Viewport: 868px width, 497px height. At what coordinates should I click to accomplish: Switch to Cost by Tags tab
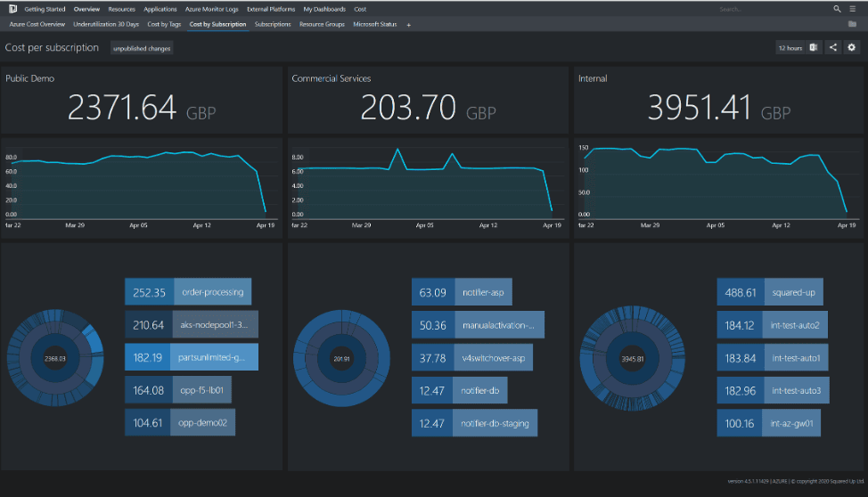click(x=164, y=24)
